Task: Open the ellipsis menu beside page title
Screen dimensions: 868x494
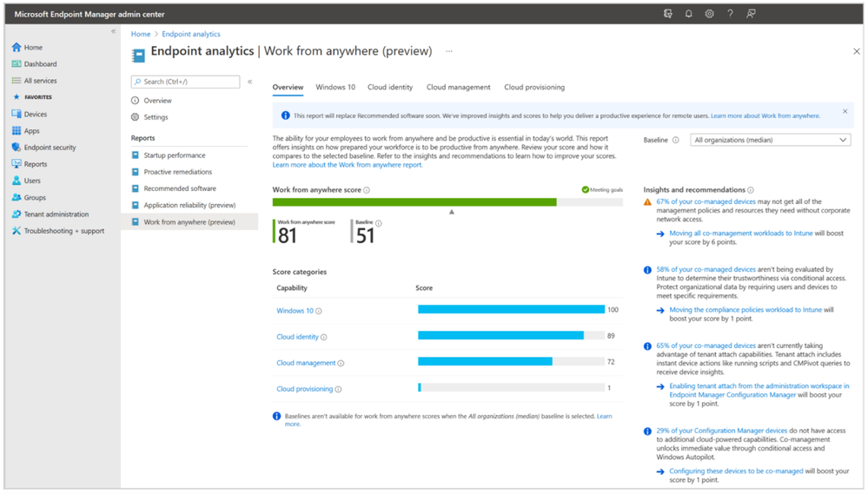Action: [449, 51]
